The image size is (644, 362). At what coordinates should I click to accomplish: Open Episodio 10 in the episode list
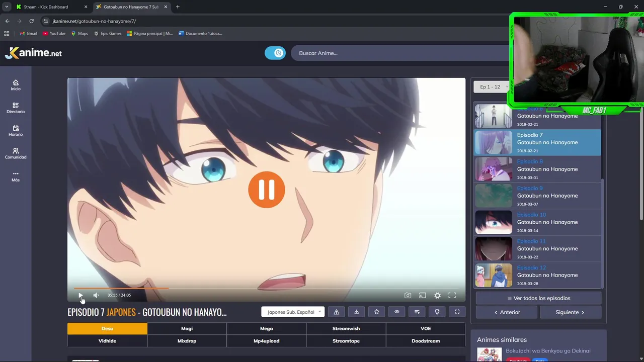click(537, 222)
